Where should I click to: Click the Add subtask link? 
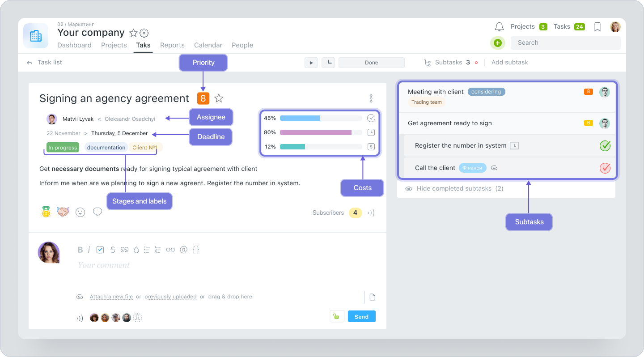509,62
